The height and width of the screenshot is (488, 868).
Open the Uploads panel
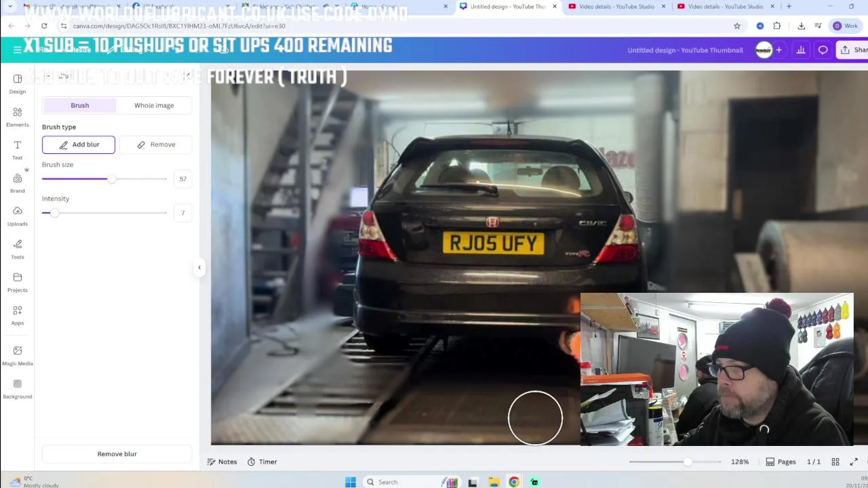pos(17,216)
